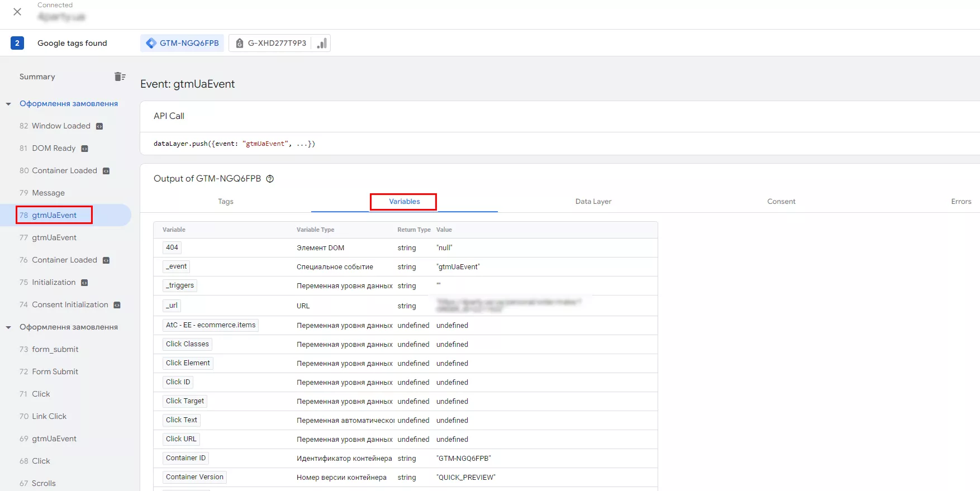Click the Click ID variable chip

(x=178, y=382)
